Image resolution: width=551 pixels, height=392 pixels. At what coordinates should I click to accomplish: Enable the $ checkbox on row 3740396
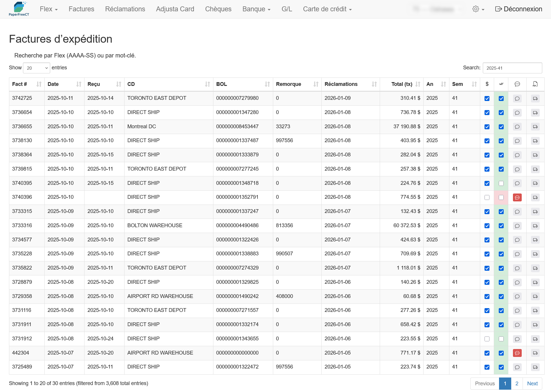tap(487, 197)
